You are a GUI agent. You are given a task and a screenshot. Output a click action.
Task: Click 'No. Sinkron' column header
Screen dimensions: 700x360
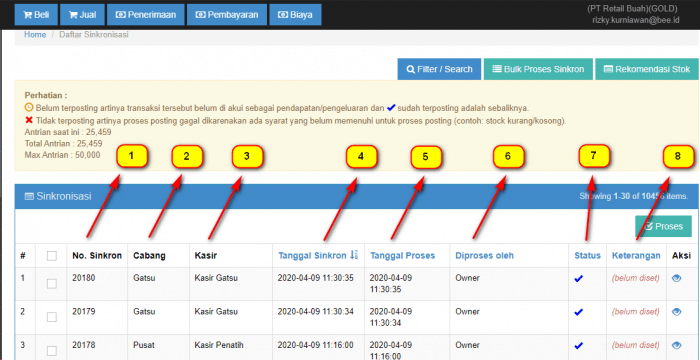pos(97,255)
